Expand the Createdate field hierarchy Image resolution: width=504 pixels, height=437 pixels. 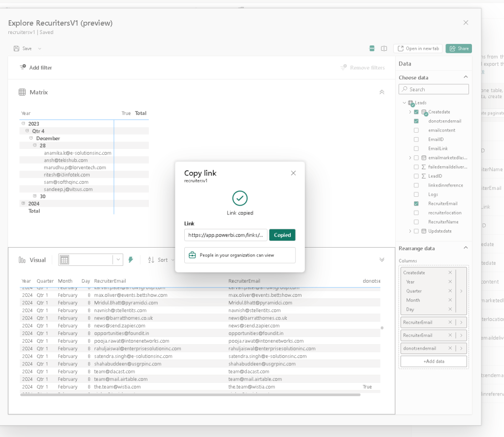pyautogui.click(x=410, y=112)
